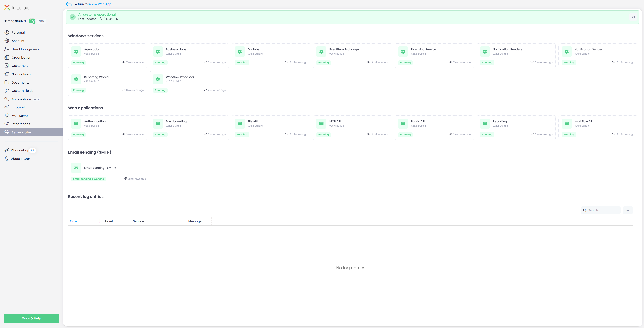Viewport: 644px width, 328px height.
Task: Click "All systems operational" text
Action: click(x=97, y=14)
